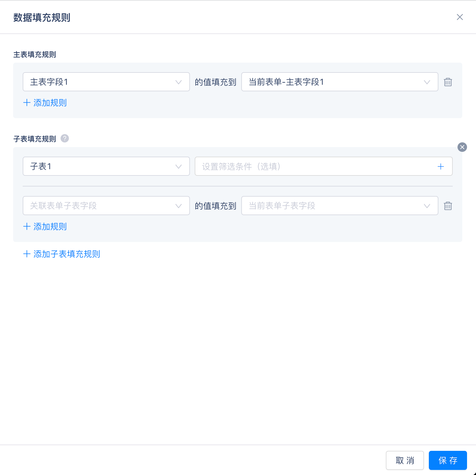Open the 主表字段1 source dropdown
This screenshot has width=476, height=475.
coord(106,82)
